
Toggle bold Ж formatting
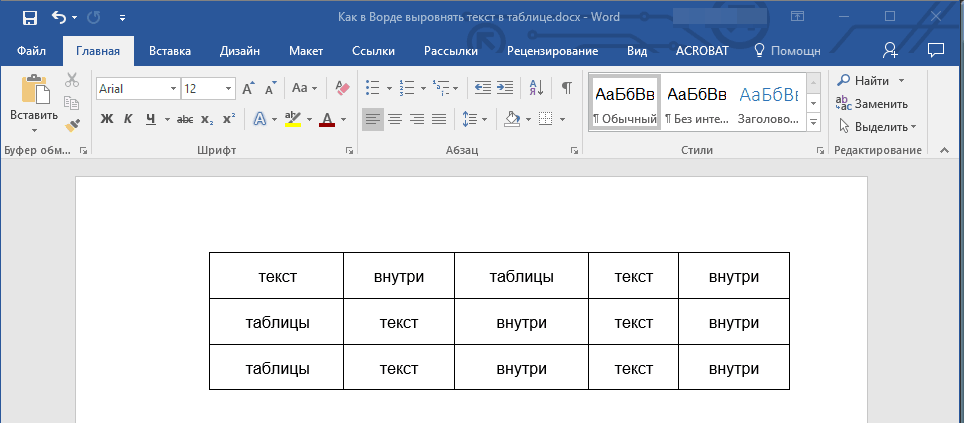click(x=107, y=119)
